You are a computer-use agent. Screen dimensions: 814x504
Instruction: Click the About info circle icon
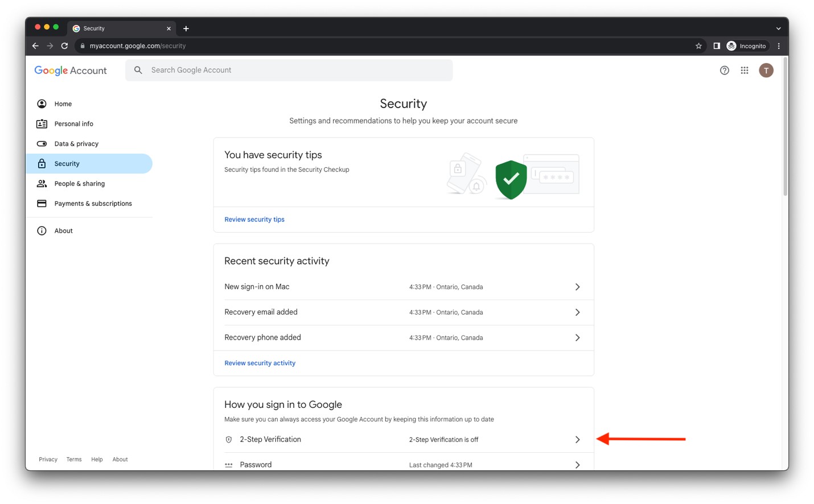coord(42,231)
